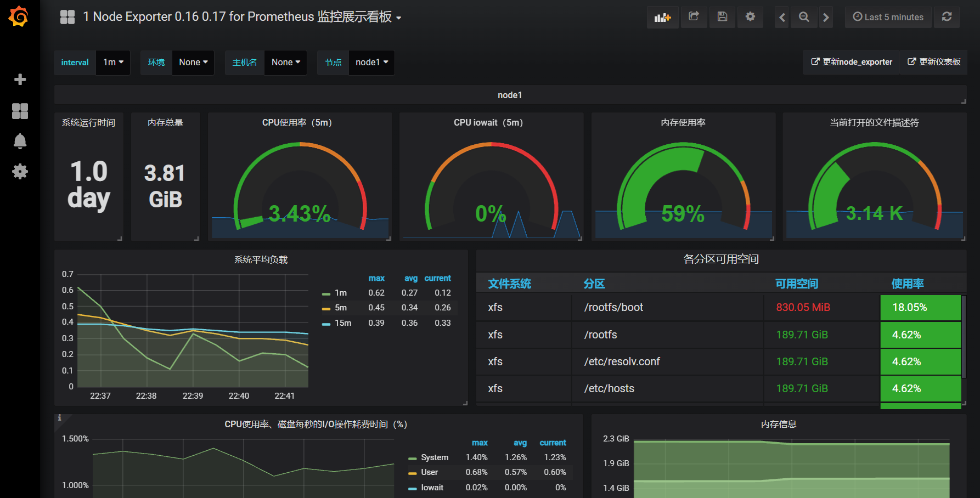Click the Create plus icon in sidebar
Viewport: 980px width, 498px height.
pyautogui.click(x=20, y=80)
